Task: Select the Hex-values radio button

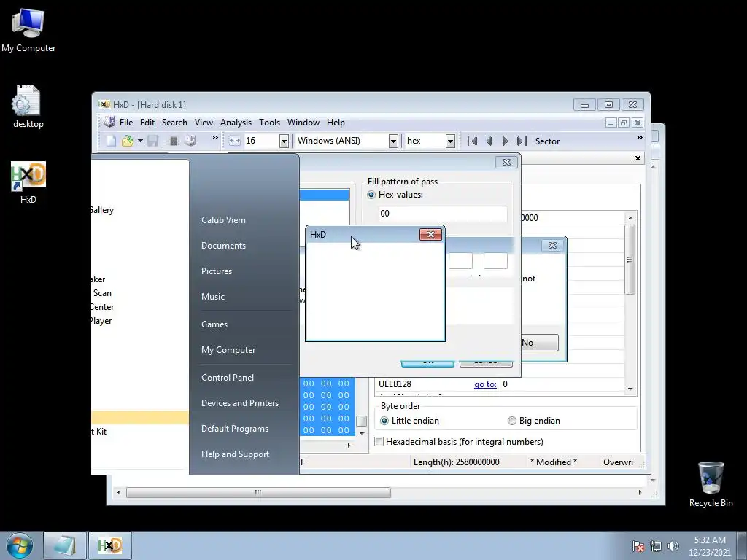Action: coord(371,195)
